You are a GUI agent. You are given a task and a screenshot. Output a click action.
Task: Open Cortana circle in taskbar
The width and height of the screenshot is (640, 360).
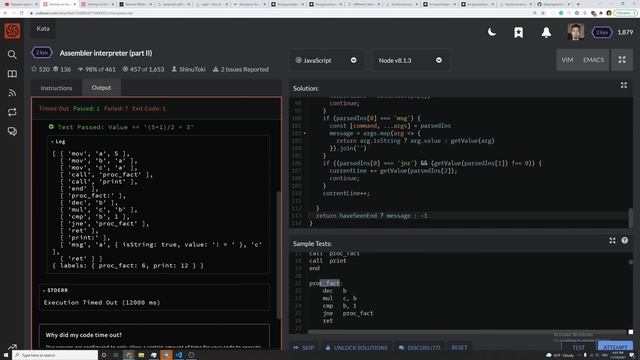pyautogui.click(x=104, y=355)
